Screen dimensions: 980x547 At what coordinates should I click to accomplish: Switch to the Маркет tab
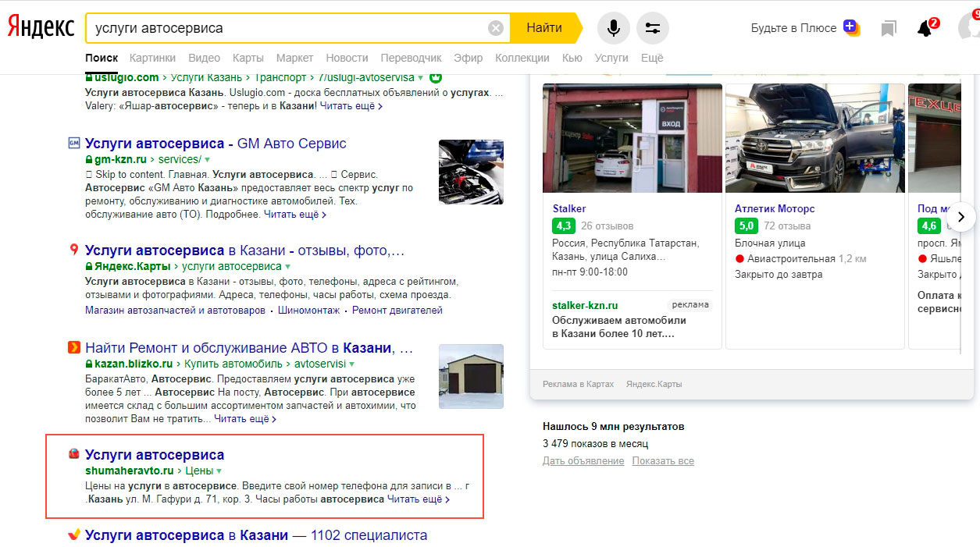294,58
